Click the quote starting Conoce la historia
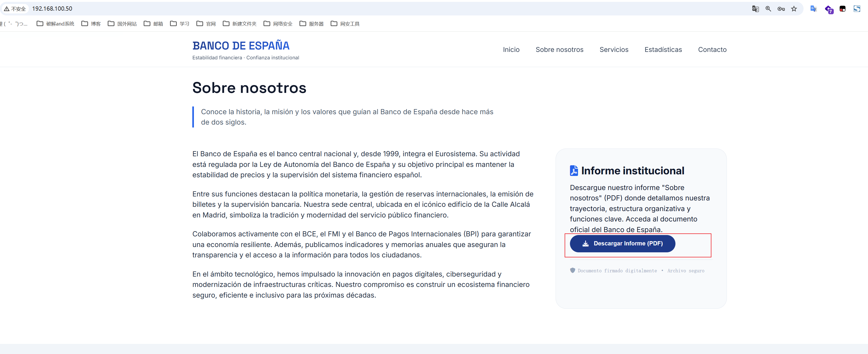Screen dimensions: 868x354 347,117
